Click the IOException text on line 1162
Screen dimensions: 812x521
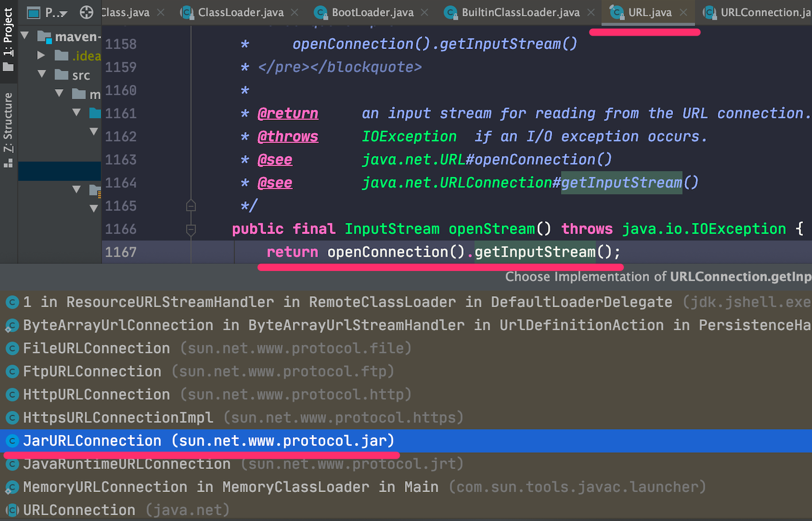point(409,136)
